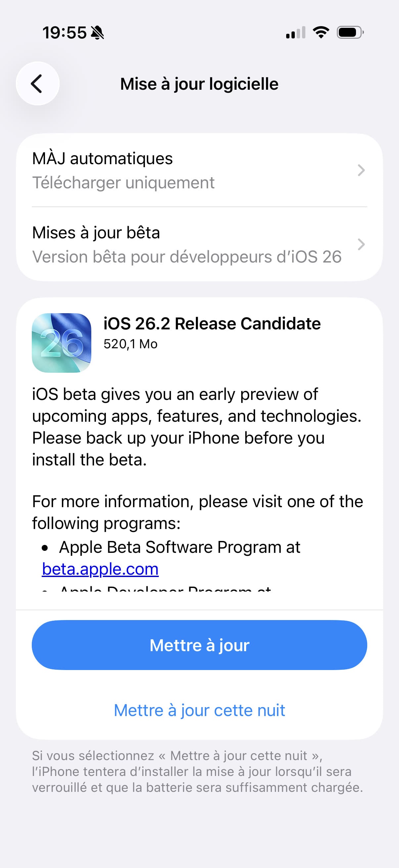Tap the Télécharger uniquement subtitle
The height and width of the screenshot is (868, 399).
tap(123, 183)
